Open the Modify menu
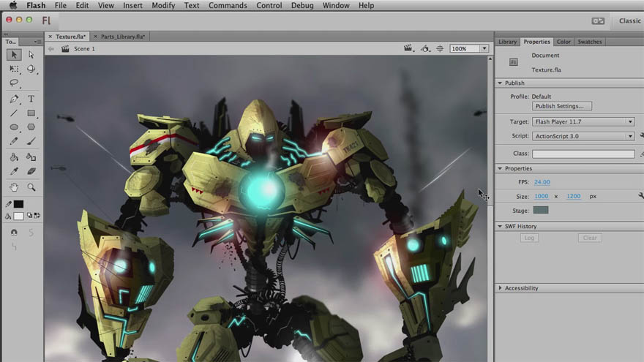The image size is (644, 362). 163,5
